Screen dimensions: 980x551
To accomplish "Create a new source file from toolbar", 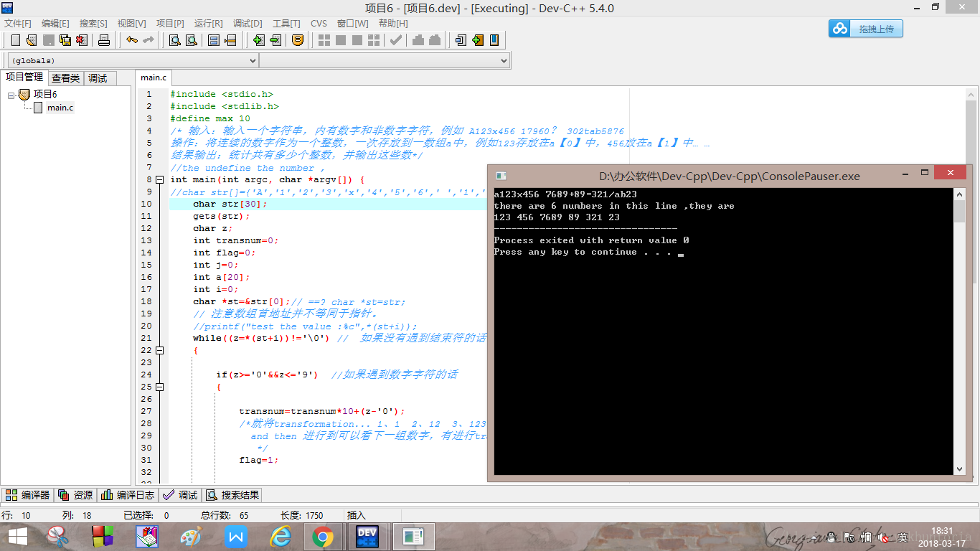I will tap(15, 40).
